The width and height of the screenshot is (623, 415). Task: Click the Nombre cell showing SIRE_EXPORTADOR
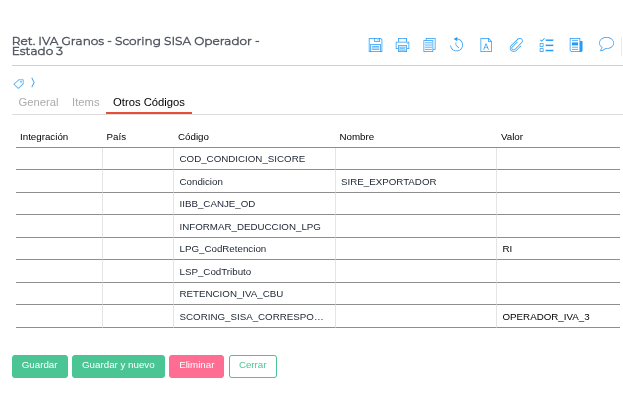click(415, 182)
